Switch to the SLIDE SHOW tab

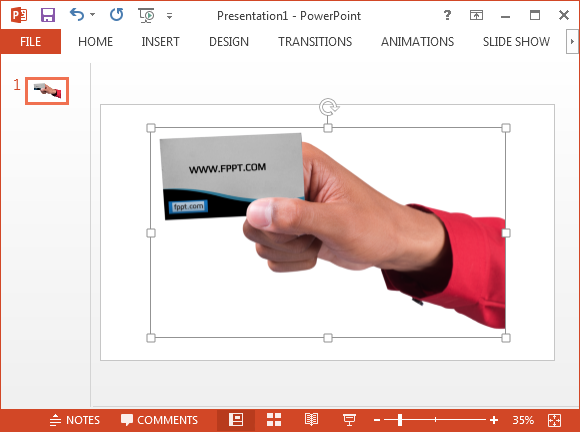coord(516,41)
